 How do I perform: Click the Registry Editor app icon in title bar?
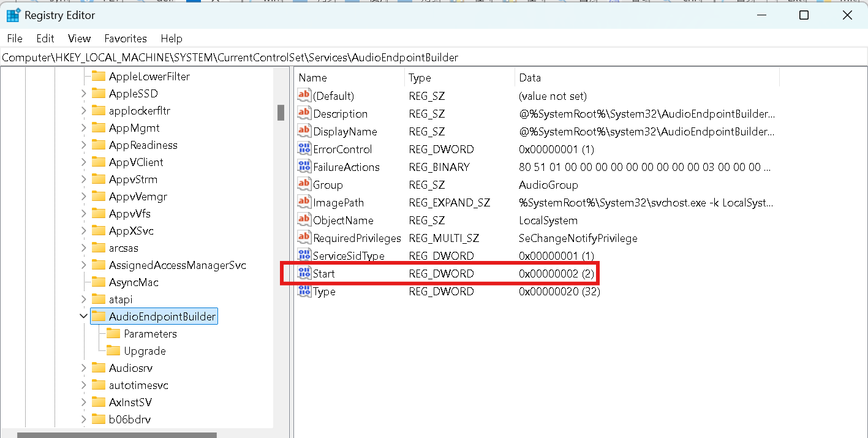13,15
